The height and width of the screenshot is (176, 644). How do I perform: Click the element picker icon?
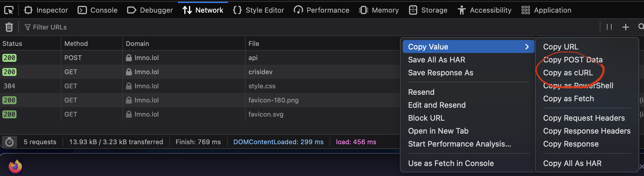pos(9,10)
